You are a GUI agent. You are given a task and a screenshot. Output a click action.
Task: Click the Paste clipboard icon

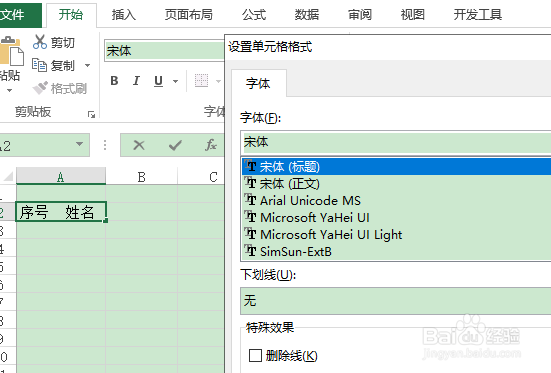point(11,51)
